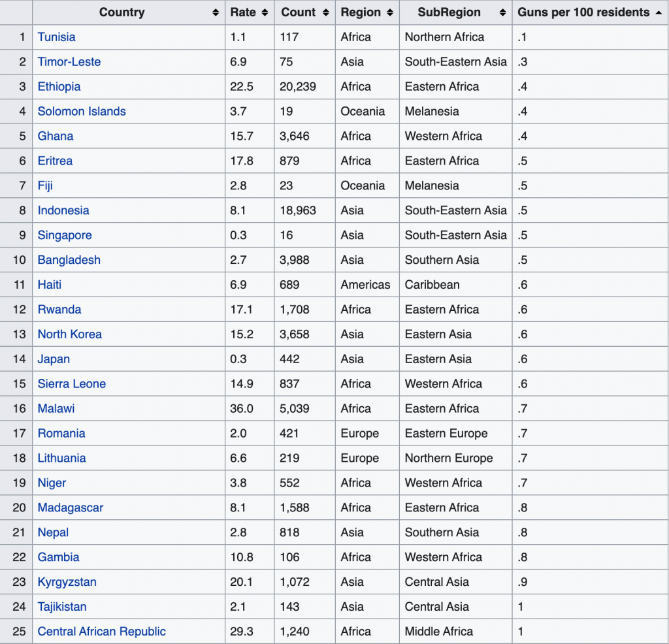The height and width of the screenshot is (644, 669).
Task: Open the Madagascar link
Action: [70, 508]
